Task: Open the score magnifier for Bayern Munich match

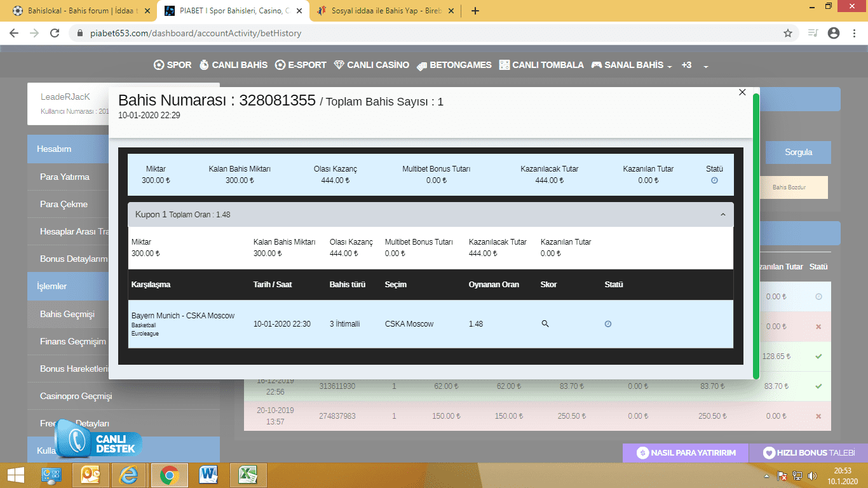Action: coord(545,323)
